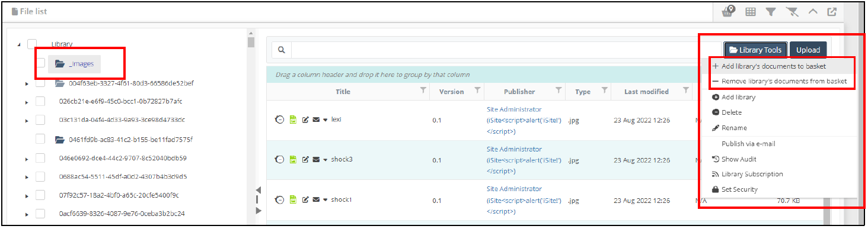Click the filter funnel icon in header
868x229 pixels.
[x=771, y=12]
